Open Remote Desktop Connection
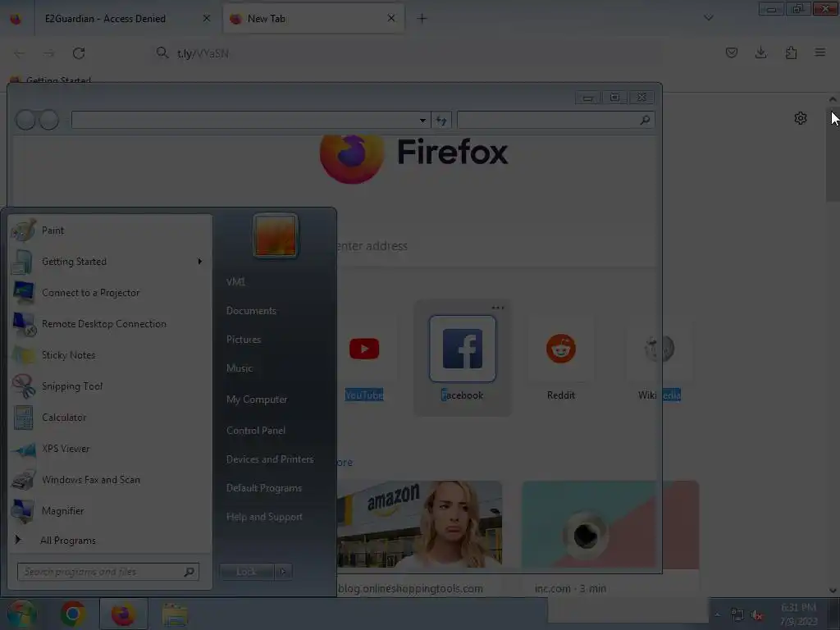The height and width of the screenshot is (630, 840). 110,323
